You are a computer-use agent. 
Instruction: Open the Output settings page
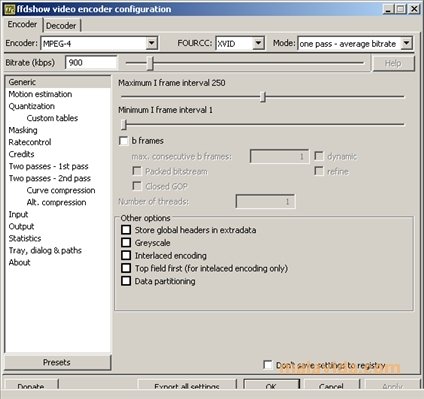click(x=58, y=226)
